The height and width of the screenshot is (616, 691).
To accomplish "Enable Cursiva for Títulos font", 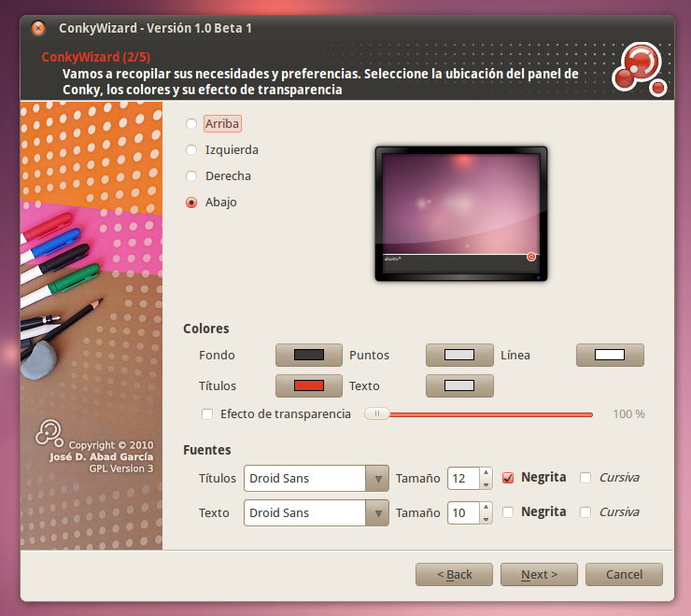I will (x=585, y=478).
